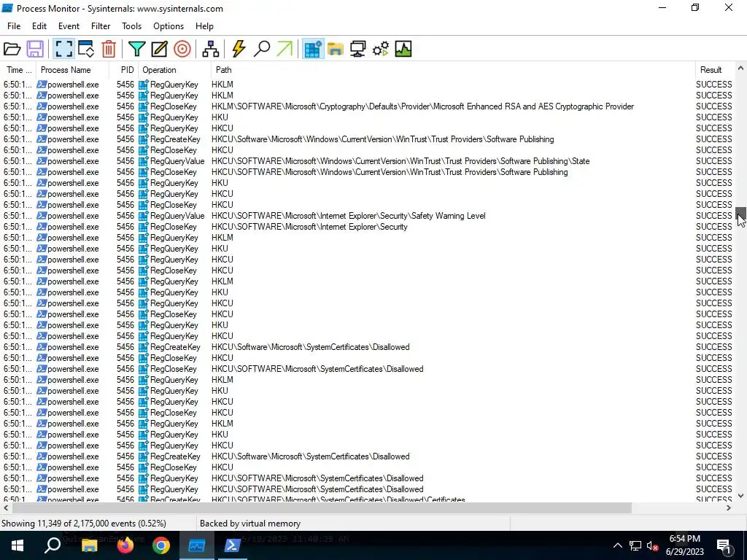
Task: Select the Safety Warning Level RegQueryValue row
Action: tap(368, 216)
